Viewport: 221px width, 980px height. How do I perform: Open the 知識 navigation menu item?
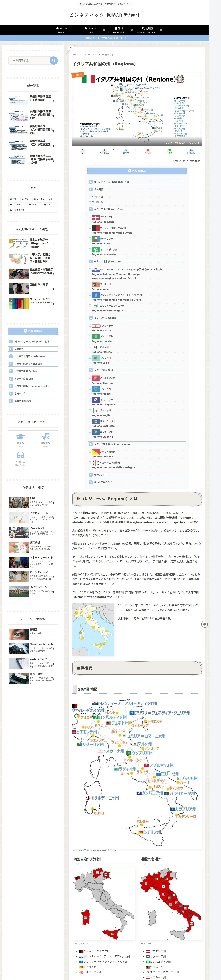119,30
